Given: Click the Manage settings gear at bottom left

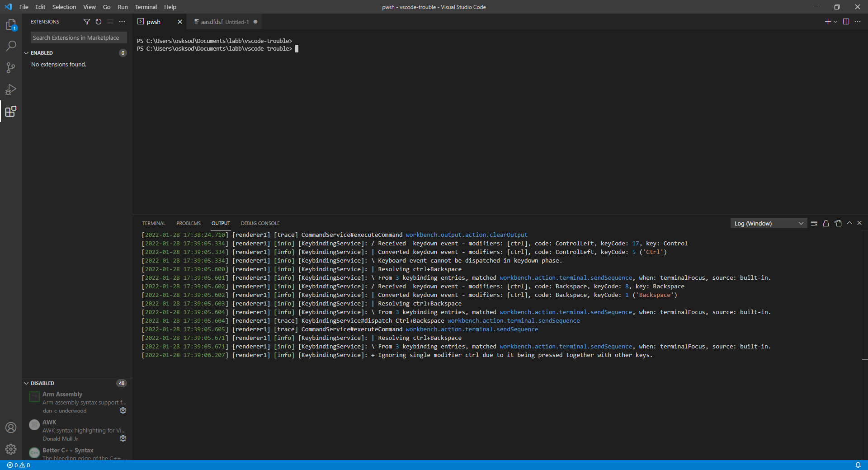Looking at the screenshot, I should pos(11,449).
